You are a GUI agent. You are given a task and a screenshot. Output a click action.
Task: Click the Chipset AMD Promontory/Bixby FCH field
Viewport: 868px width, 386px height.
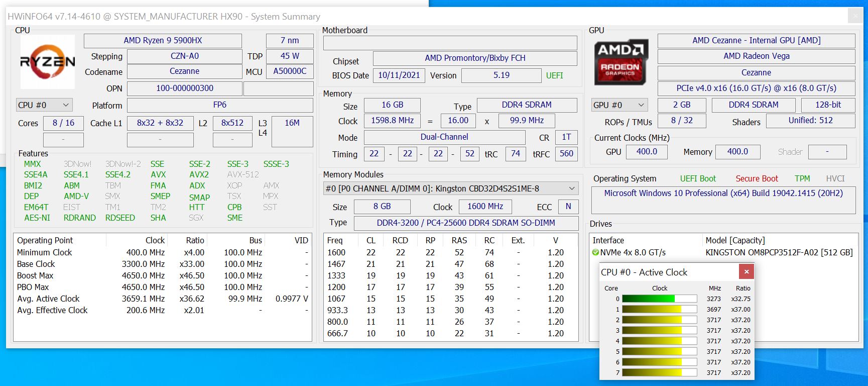point(475,58)
